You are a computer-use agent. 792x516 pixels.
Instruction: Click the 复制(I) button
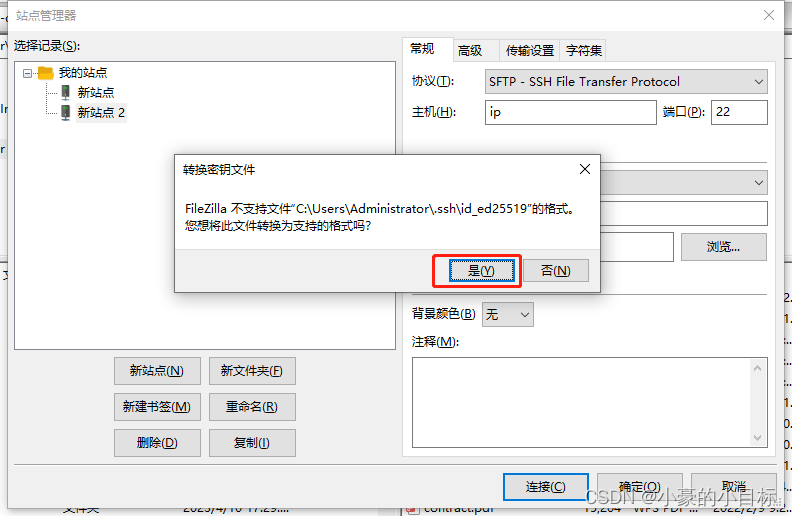tap(252, 443)
